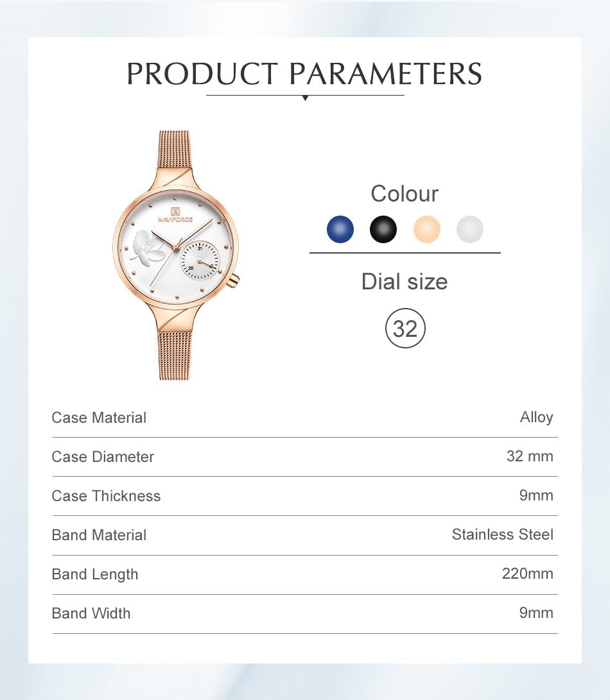Click the NAVIFORCE logo on the watch dial
Viewport: 610px width, 700px height.
coord(175,215)
